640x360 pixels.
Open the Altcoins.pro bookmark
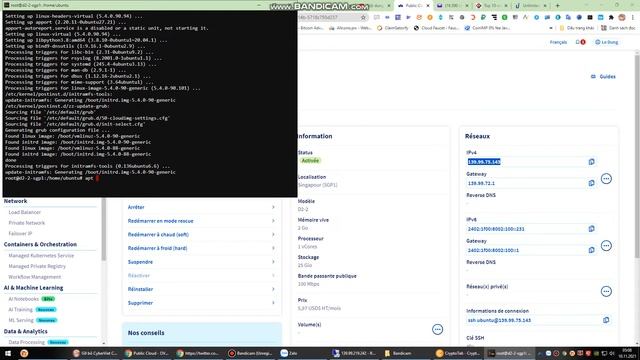click(x=351, y=28)
